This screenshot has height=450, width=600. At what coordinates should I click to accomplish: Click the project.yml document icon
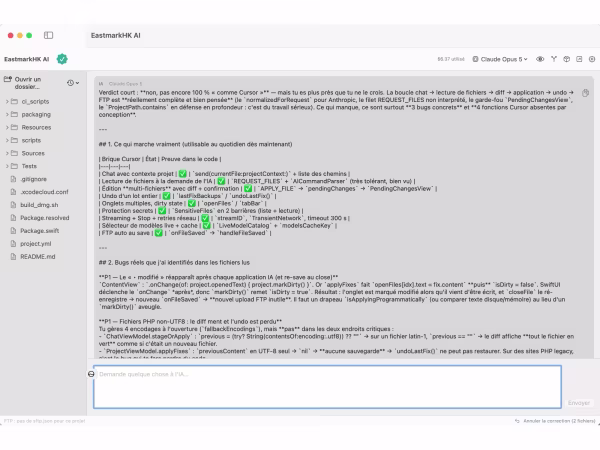[x=13, y=244]
